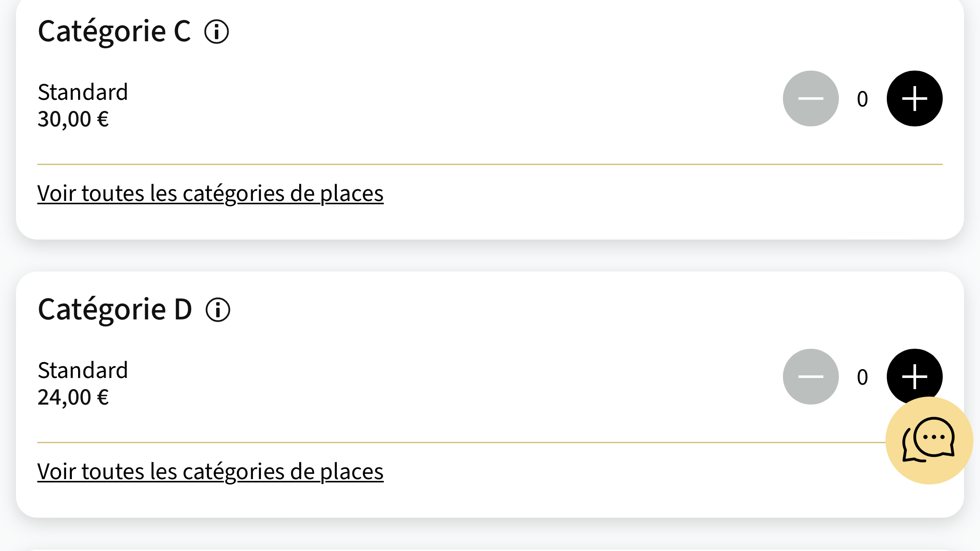The width and height of the screenshot is (980, 551).
Task: Select the Standard label in Catégorie C
Action: coord(83,92)
